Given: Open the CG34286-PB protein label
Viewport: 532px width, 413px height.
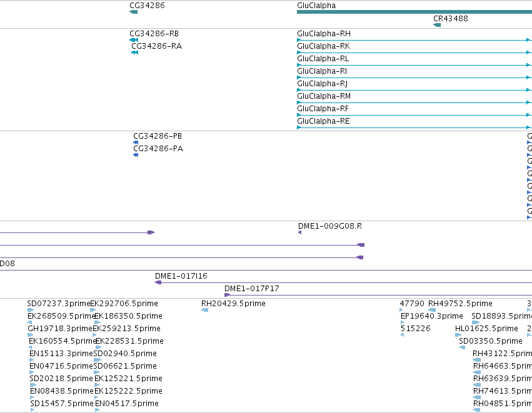Looking at the screenshot, I should [158, 136].
